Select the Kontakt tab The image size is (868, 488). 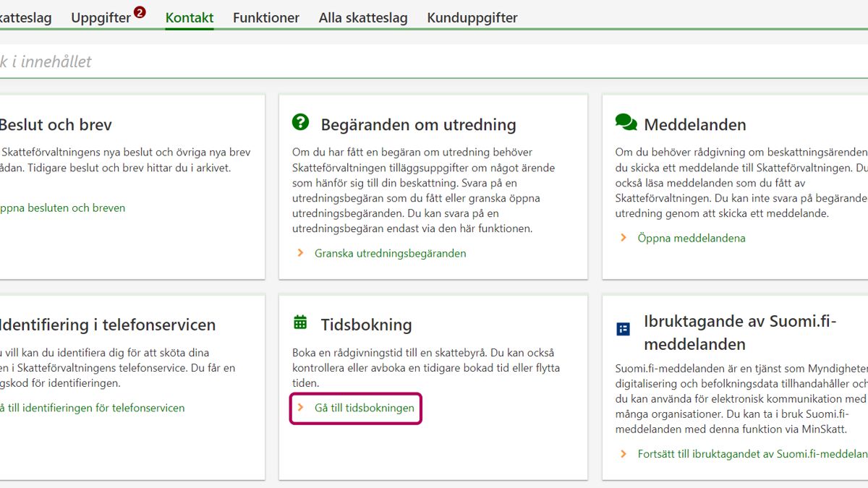(190, 18)
